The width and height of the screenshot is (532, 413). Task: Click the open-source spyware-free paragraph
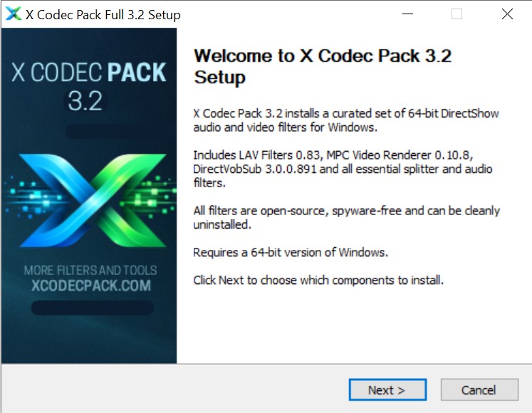click(x=346, y=217)
